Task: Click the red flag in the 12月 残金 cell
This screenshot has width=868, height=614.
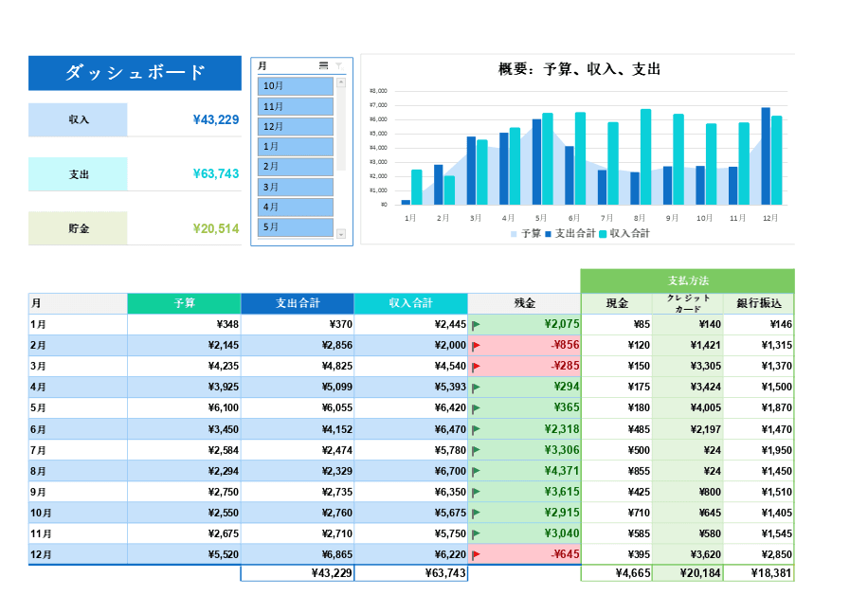Action: pyautogui.click(x=476, y=554)
